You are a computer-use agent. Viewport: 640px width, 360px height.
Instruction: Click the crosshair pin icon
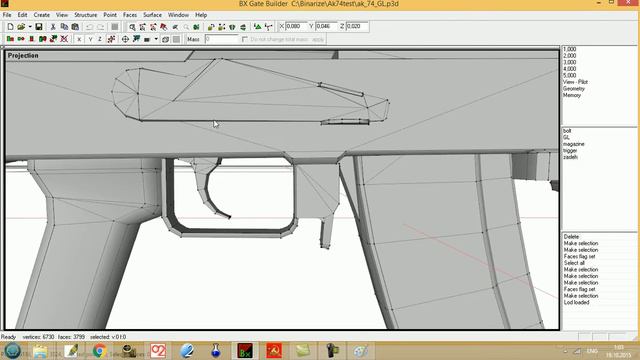pyautogui.click(x=125, y=39)
